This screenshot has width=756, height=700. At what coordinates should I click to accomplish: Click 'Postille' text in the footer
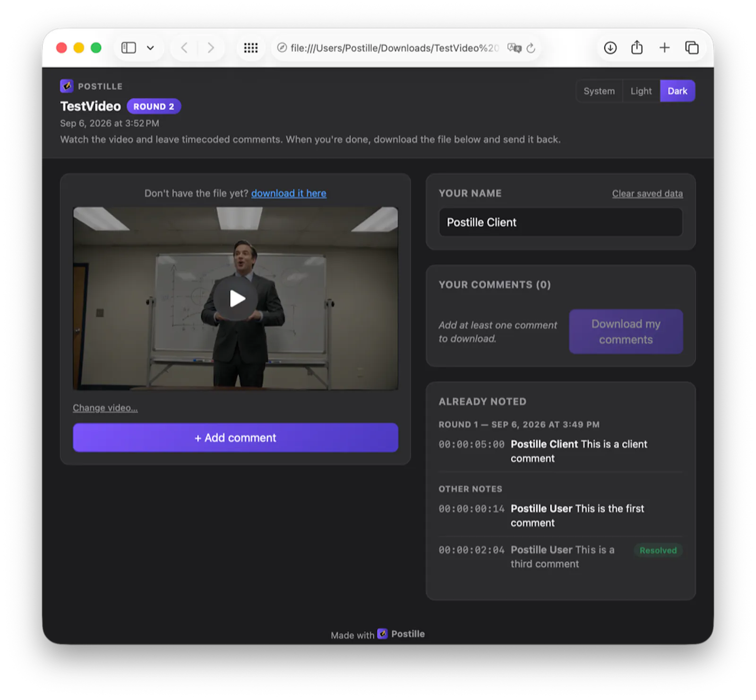(x=408, y=634)
